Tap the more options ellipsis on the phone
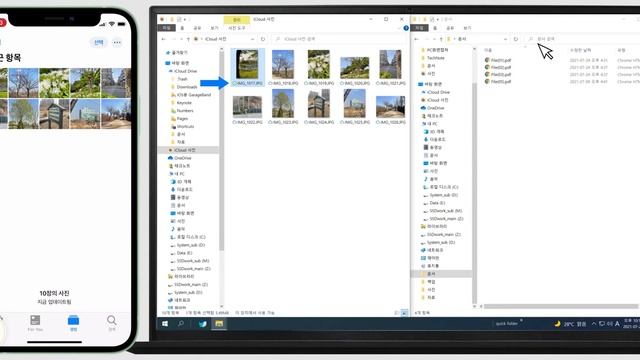Image resolution: width=640 pixels, height=360 pixels. click(x=117, y=42)
